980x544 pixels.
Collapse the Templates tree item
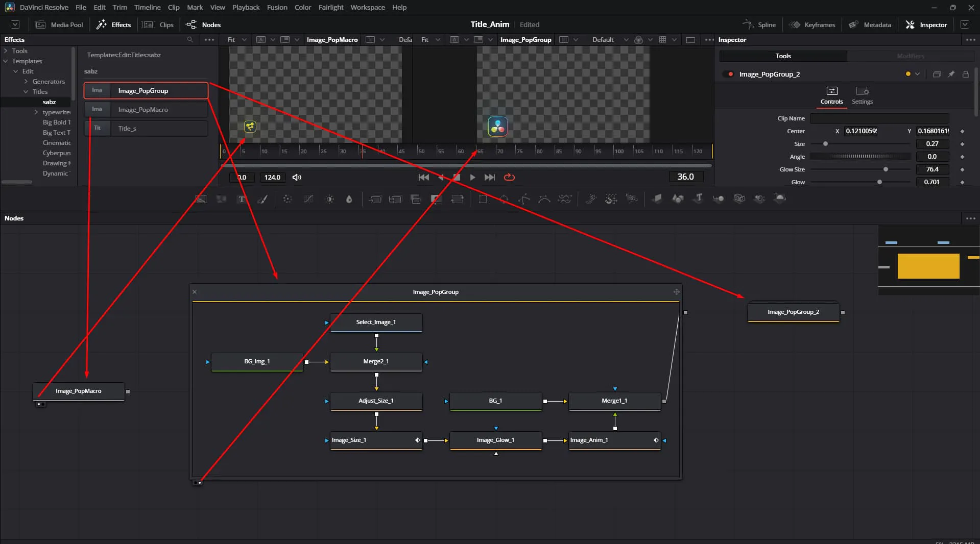(x=6, y=61)
